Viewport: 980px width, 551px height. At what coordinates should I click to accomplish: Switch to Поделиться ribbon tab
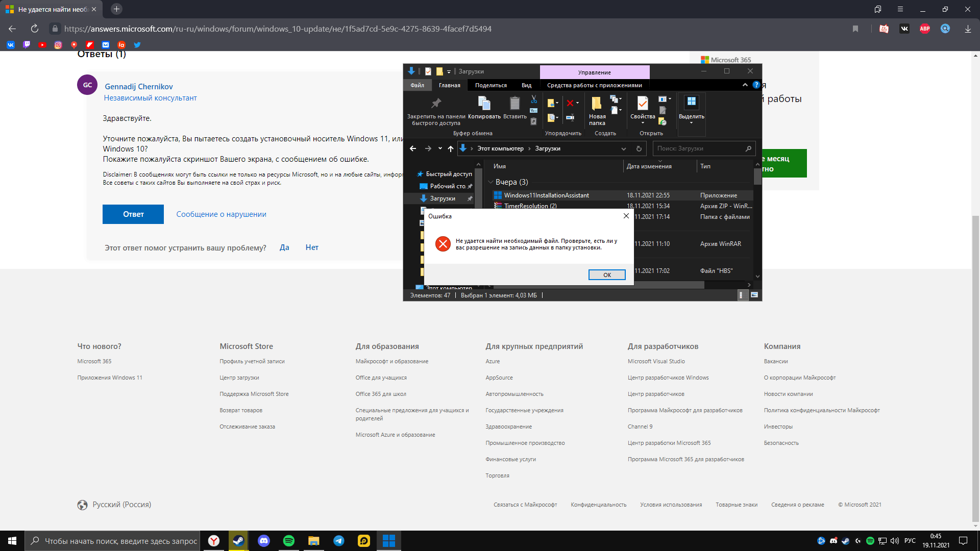(x=491, y=85)
